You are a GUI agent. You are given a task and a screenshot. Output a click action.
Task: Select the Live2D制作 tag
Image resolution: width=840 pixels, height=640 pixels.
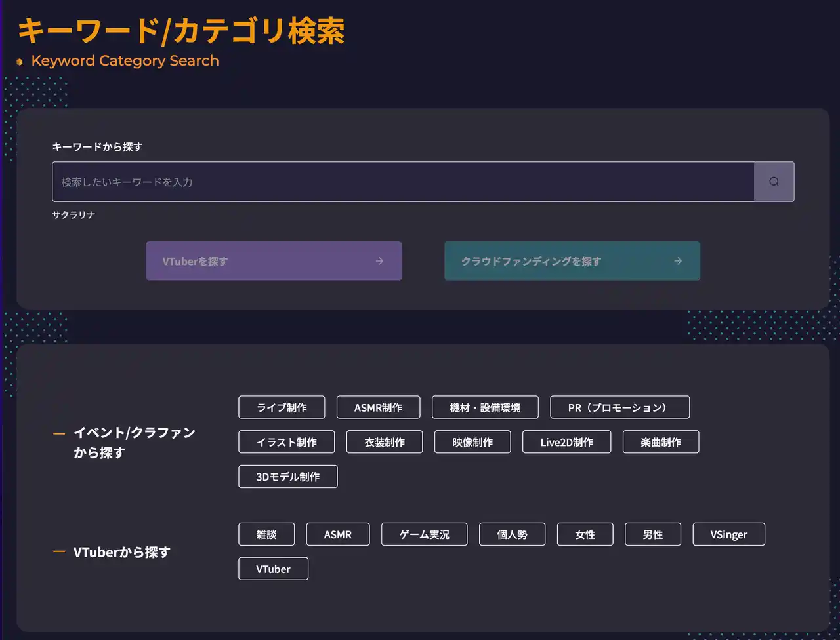pos(566,442)
